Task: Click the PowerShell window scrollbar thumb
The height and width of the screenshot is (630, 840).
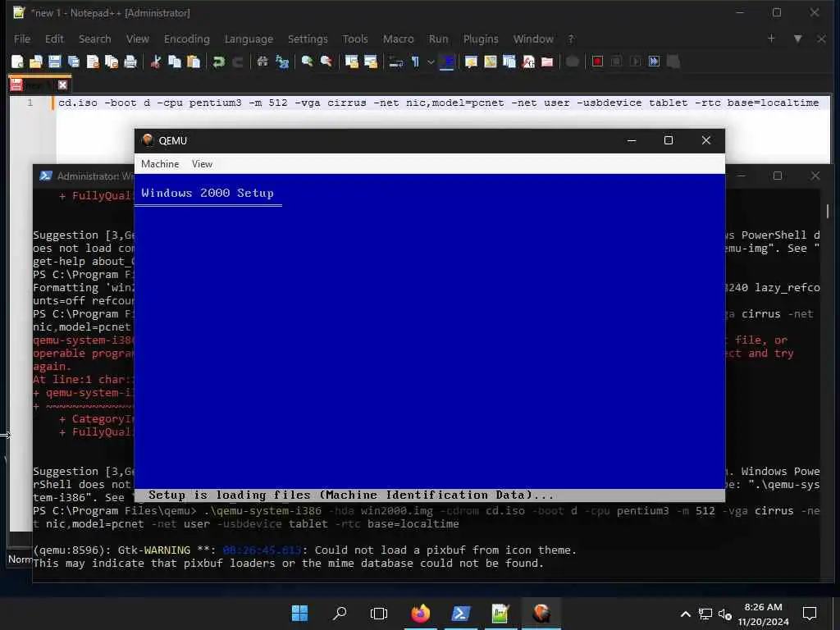Action: coord(827,211)
